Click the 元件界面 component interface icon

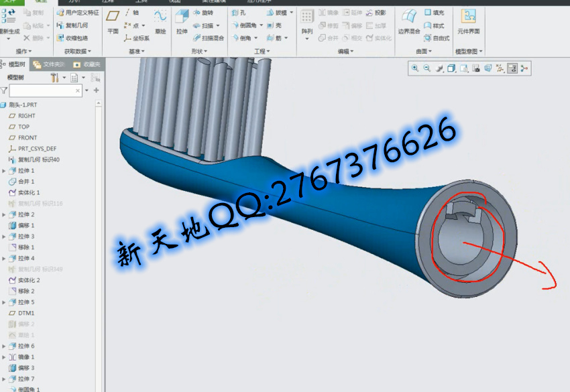tap(468, 21)
